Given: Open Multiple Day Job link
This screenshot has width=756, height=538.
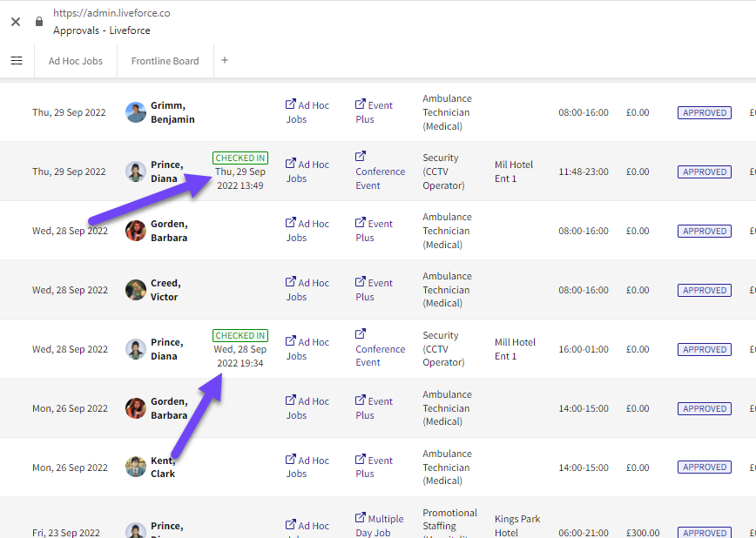Looking at the screenshot, I should (x=380, y=525).
